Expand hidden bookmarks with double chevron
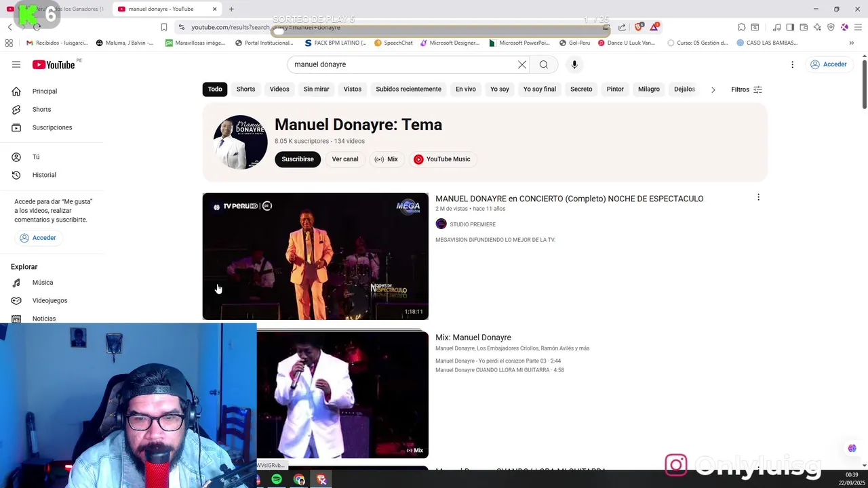The image size is (868, 488). pyautogui.click(x=851, y=43)
